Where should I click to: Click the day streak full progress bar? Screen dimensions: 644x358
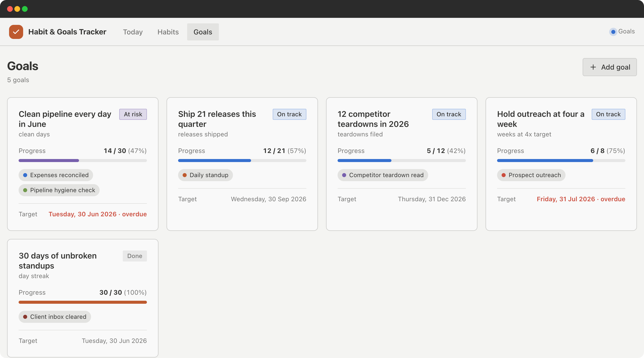tap(83, 302)
